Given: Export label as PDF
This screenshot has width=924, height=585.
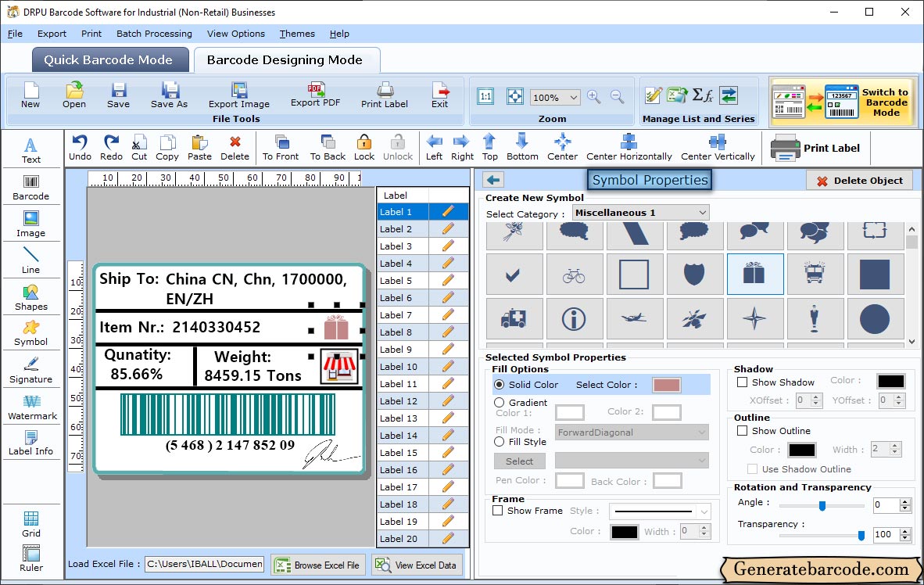Looking at the screenshot, I should click(315, 95).
